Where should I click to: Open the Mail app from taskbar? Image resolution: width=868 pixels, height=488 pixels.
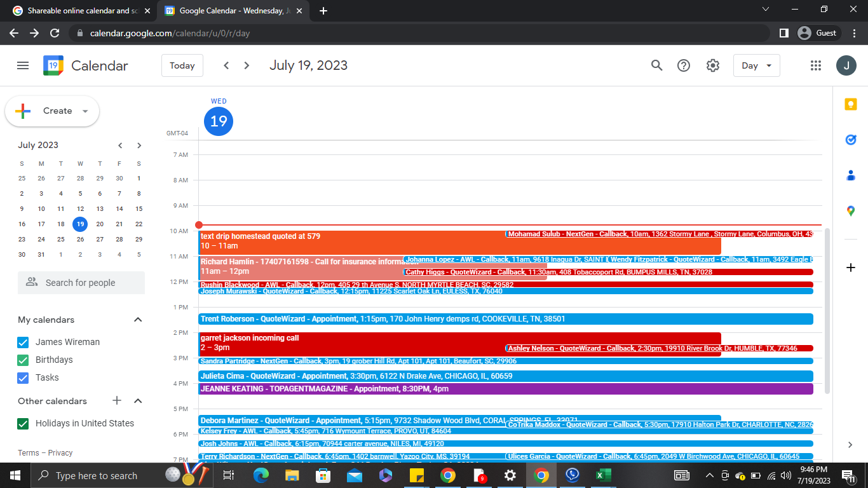point(355,475)
